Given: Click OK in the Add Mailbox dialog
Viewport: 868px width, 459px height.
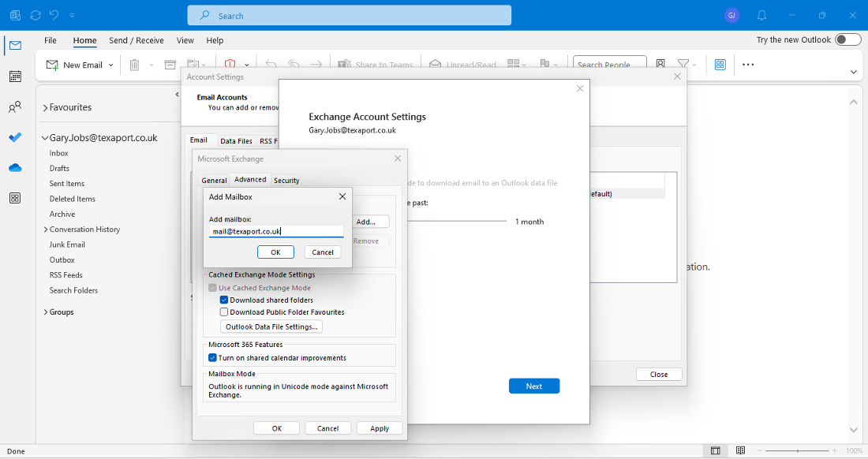Looking at the screenshot, I should (x=275, y=252).
